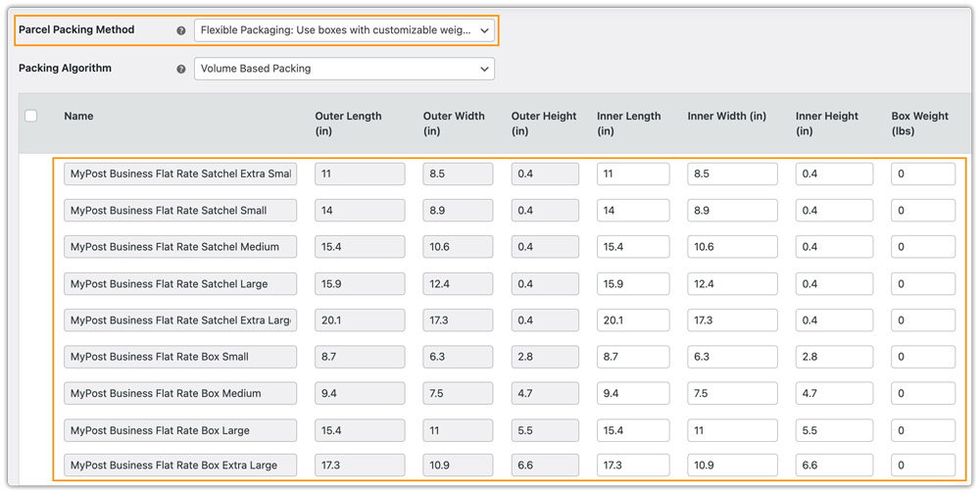Click the Box Extra Large name field
The height and width of the screenshot is (492, 980).
[x=180, y=466]
